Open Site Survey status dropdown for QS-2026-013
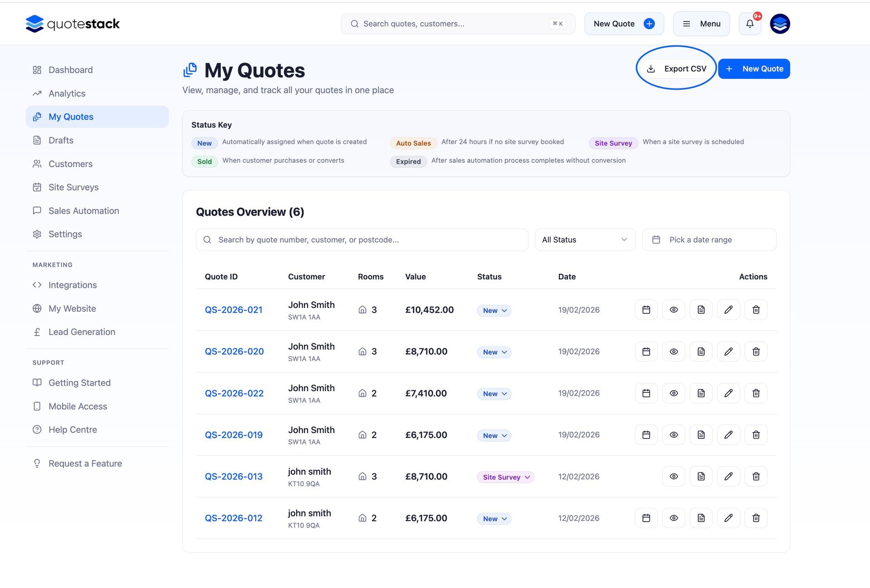This screenshot has width=870, height=588. (505, 477)
